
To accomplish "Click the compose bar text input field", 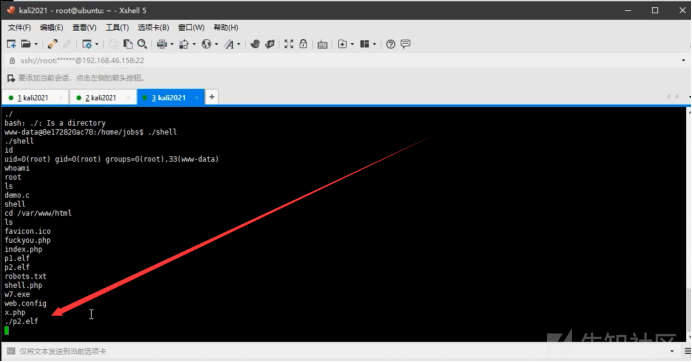I will click(342, 351).
